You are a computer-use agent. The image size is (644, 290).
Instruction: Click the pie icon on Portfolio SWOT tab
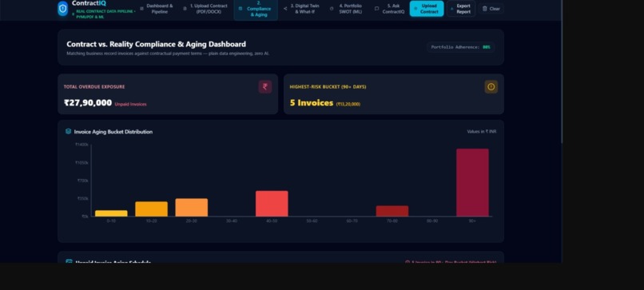332,9
